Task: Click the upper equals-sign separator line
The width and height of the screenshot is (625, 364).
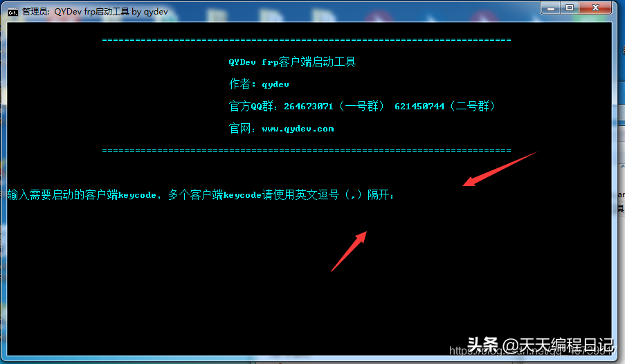Action: [x=307, y=40]
